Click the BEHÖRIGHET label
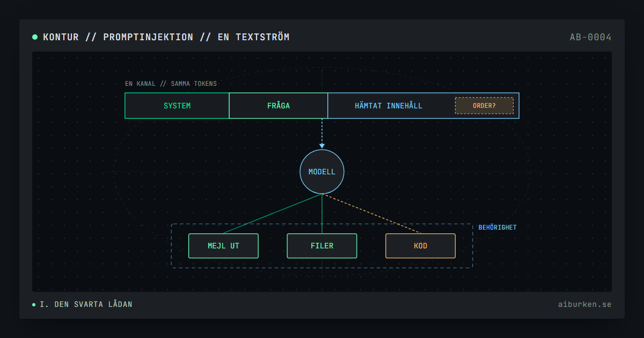 click(497, 227)
